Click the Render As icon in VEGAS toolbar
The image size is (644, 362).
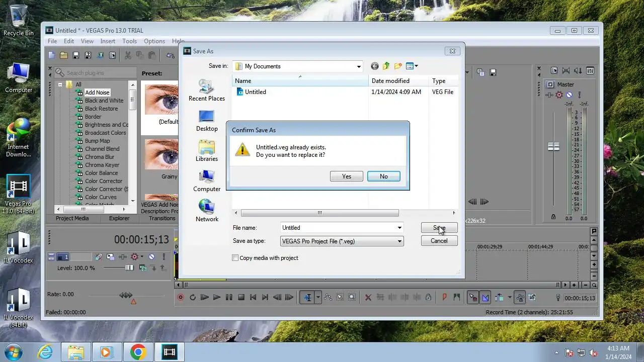pyautogui.click(x=100, y=55)
